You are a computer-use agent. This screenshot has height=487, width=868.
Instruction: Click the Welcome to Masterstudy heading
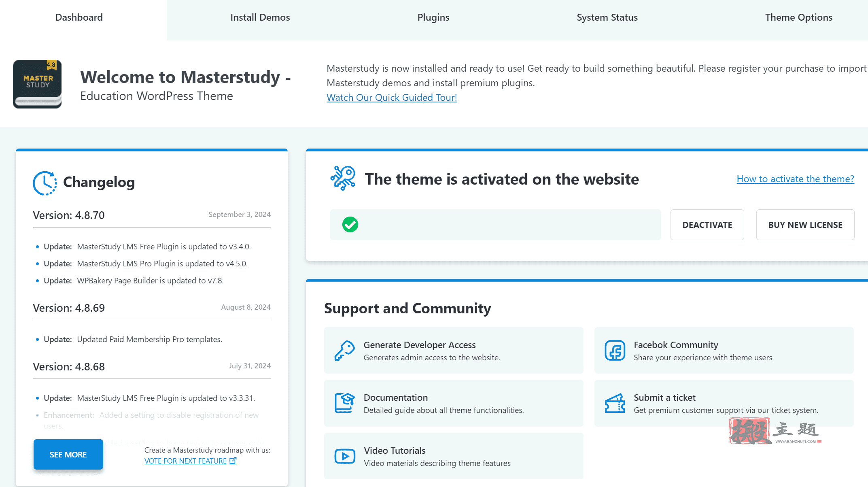point(185,77)
